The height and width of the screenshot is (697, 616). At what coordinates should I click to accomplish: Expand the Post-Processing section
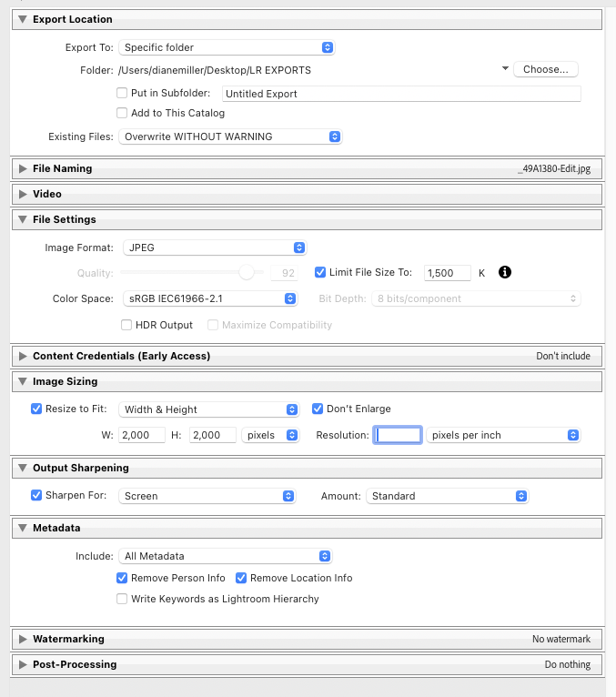pos(23,664)
